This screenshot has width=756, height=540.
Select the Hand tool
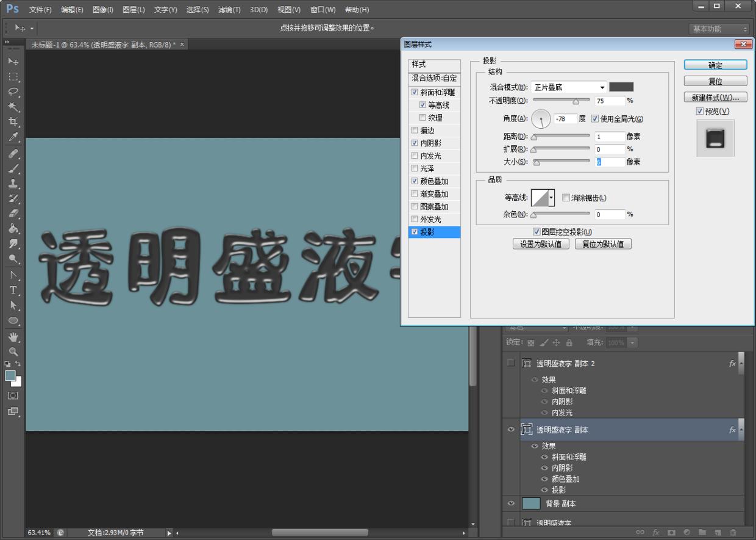click(x=13, y=337)
